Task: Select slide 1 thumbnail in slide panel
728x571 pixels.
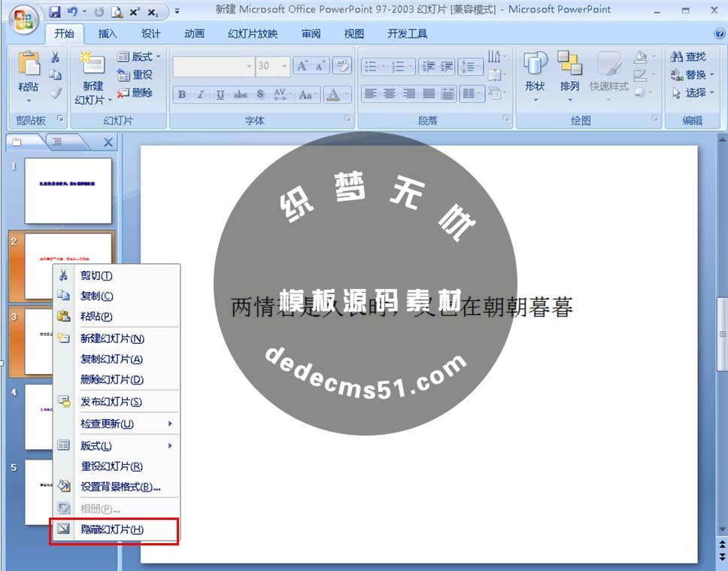Action: coord(68,190)
